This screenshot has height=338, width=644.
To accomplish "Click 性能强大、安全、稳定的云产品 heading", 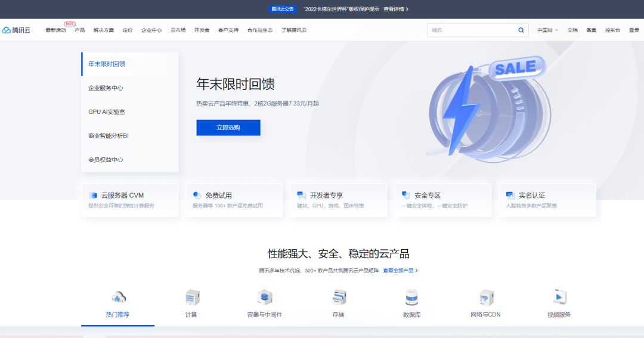I will 339,254.
